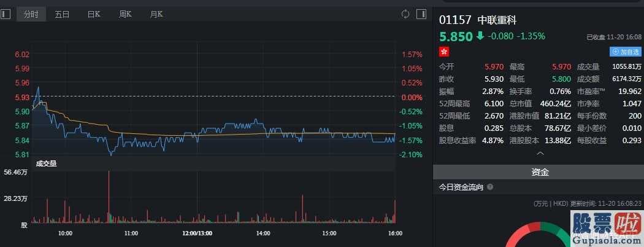Open the 周K chart tab
Image resolution: width=644 pixels, height=247 pixels.
coord(125,14)
